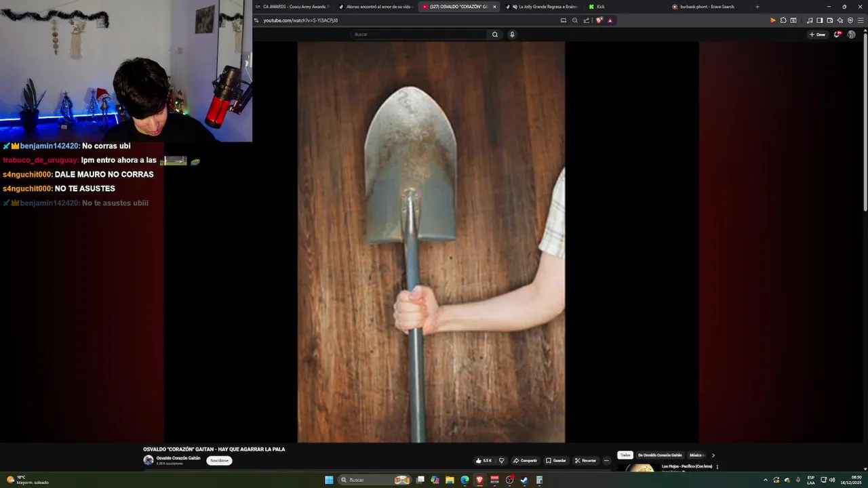Click the YouTube search magnifier button
This screenshot has width=868, height=488.
[x=495, y=35]
